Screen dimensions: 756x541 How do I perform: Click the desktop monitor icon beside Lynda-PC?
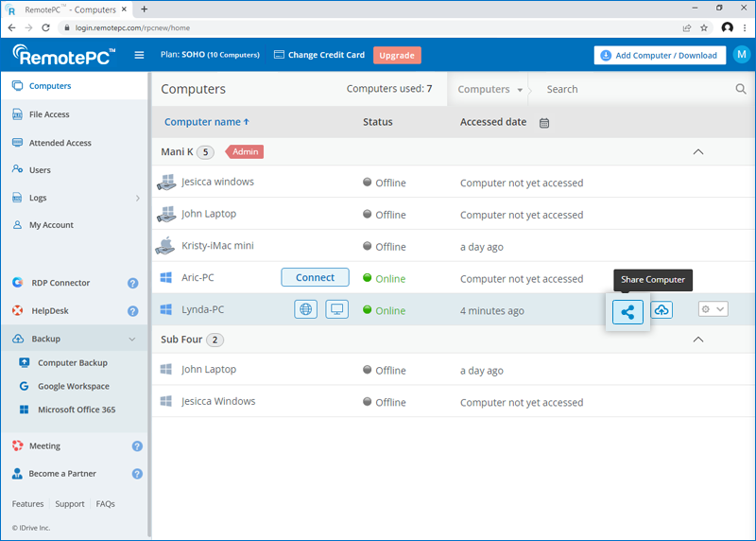337,310
